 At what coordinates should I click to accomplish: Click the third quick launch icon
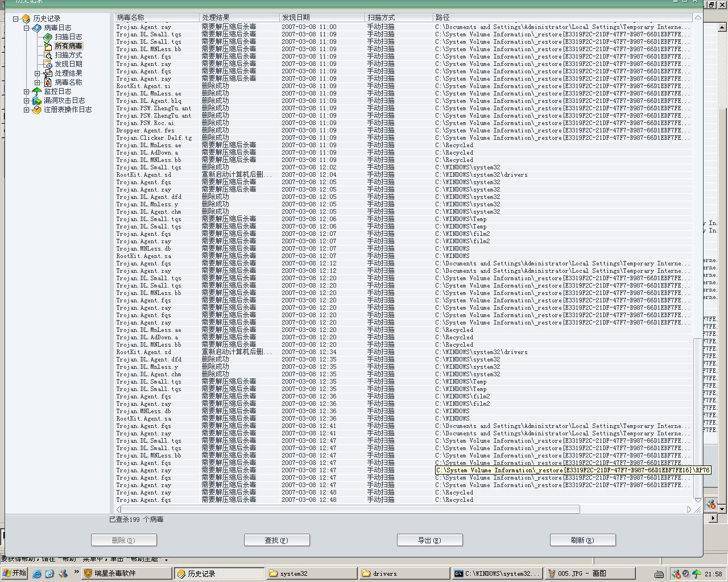(63, 574)
